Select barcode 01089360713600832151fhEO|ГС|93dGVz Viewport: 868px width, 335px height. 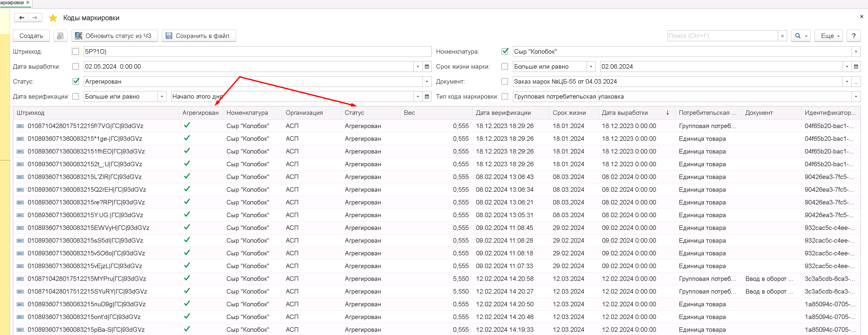86,152
